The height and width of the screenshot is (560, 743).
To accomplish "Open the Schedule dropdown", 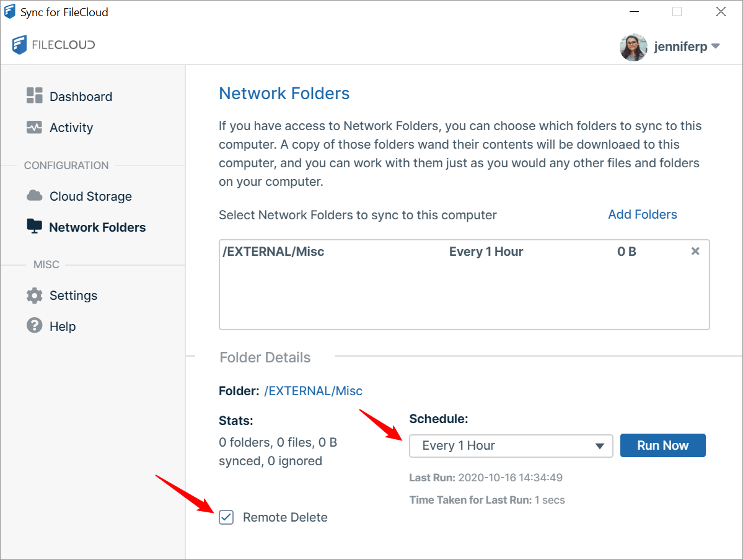I will coord(511,446).
